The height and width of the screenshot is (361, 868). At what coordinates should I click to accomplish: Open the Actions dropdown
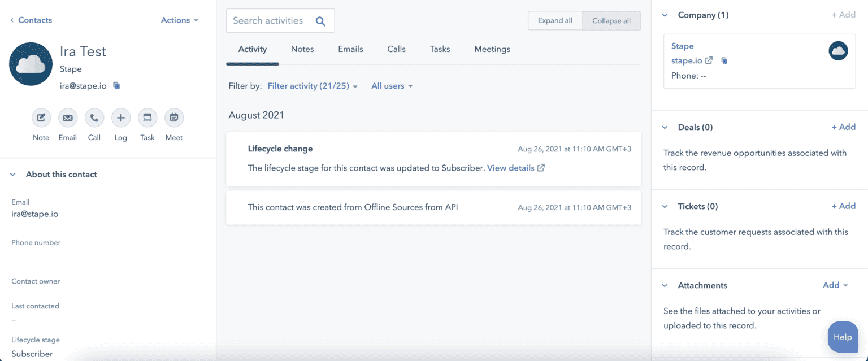click(179, 20)
